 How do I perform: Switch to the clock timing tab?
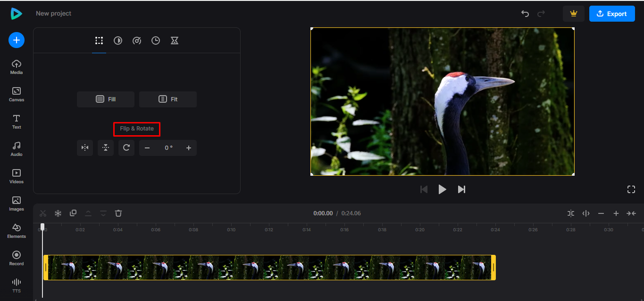tap(156, 41)
